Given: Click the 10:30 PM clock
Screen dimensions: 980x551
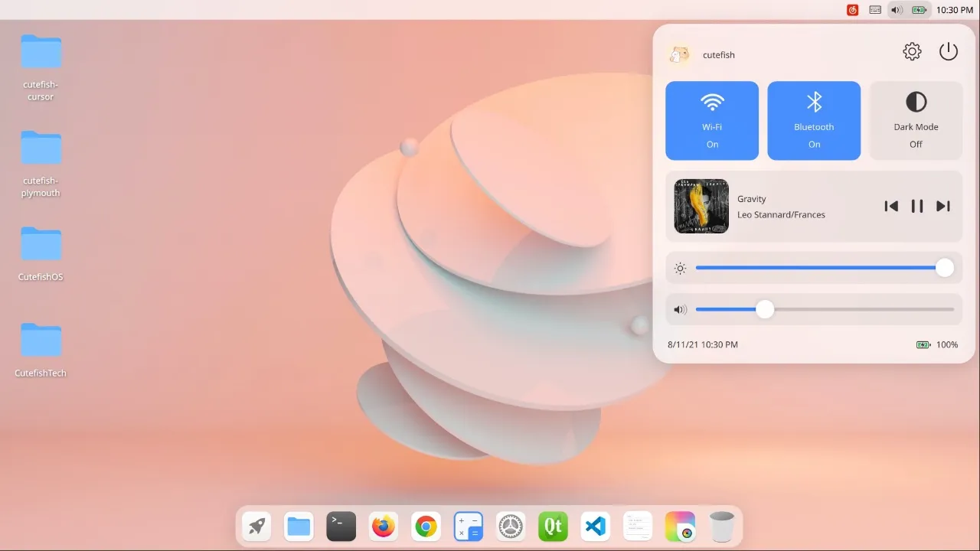Looking at the screenshot, I should (x=953, y=10).
